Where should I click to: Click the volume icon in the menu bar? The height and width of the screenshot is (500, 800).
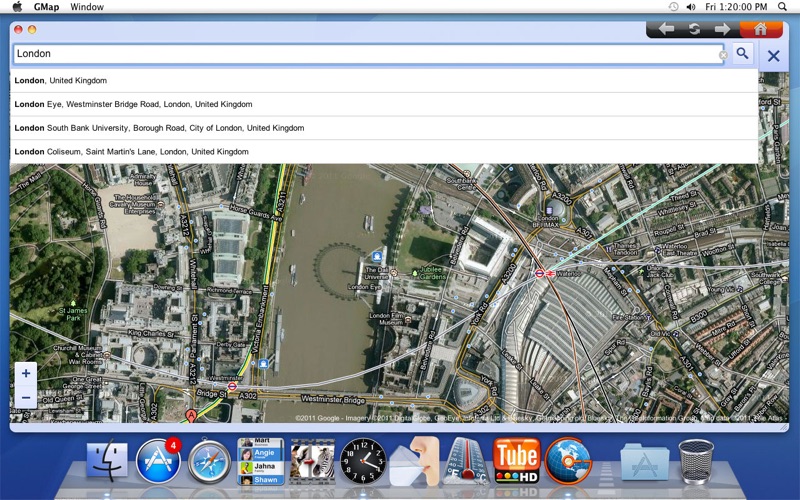(x=691, y=7)
